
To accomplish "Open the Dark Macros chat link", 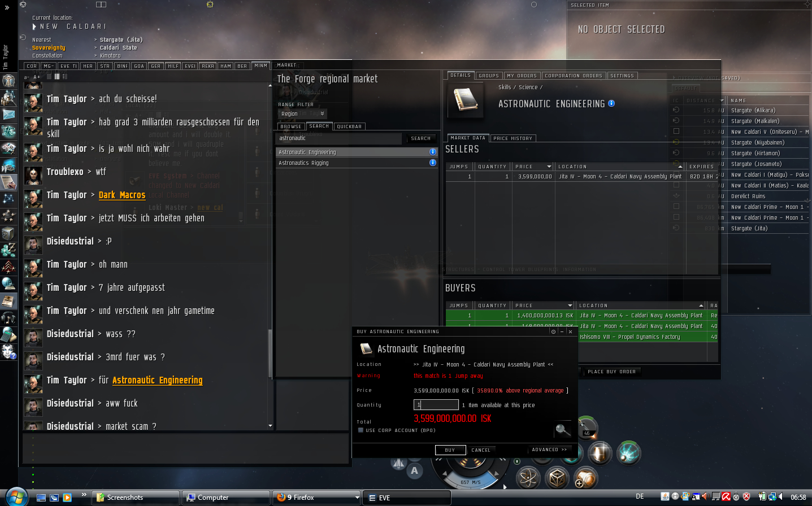I will pyautogui.click(x=122, y=195).
